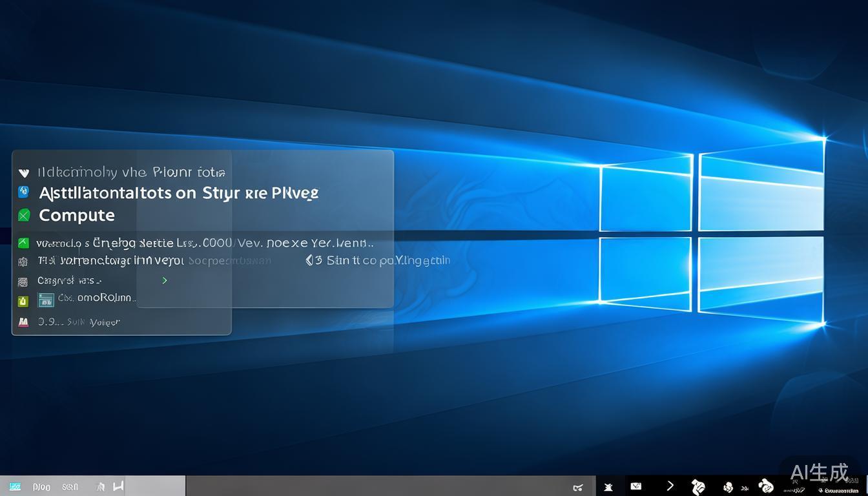868x496 pixels.
Task: Click the white blob icon right of tray chevron
Action: pos(698,486)
